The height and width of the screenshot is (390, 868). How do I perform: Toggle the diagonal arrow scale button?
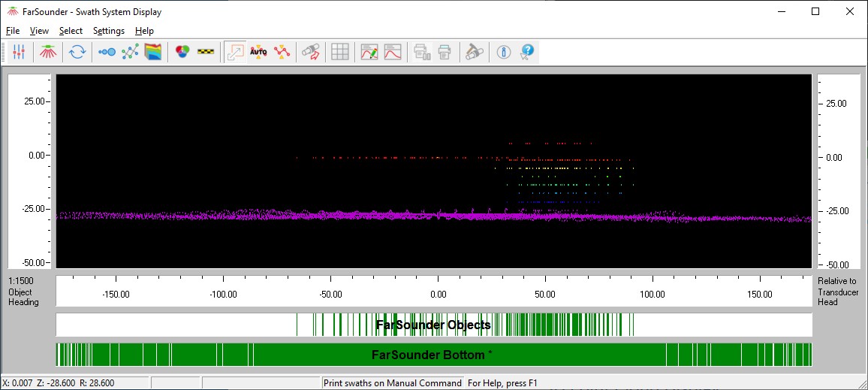pyautogui.click(x=235, y=52)
